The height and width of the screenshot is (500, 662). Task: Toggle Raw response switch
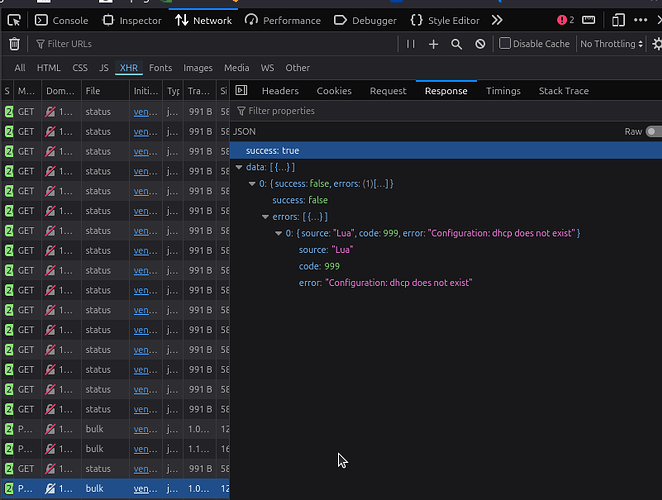(x=653, y=131)
